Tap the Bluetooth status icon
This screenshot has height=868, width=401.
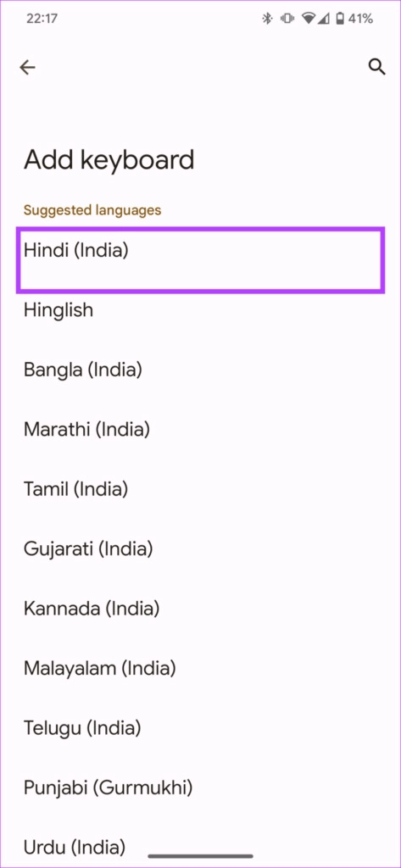(268, 19)
